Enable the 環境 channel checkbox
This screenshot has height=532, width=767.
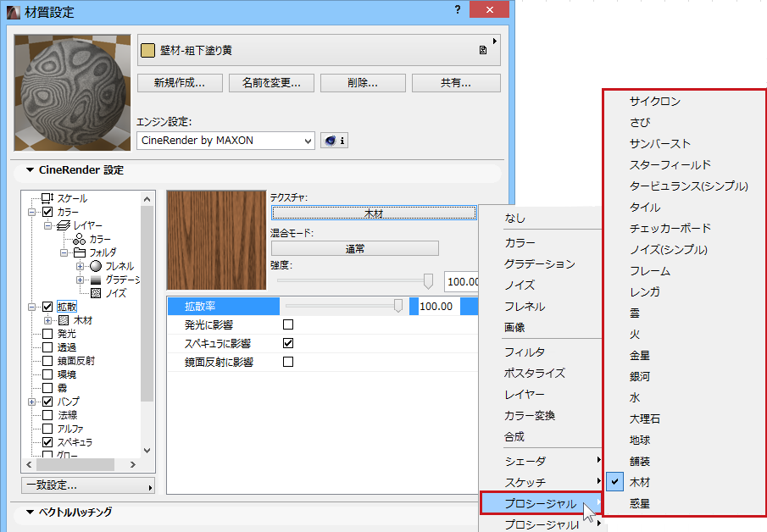[x=47, y=374]
